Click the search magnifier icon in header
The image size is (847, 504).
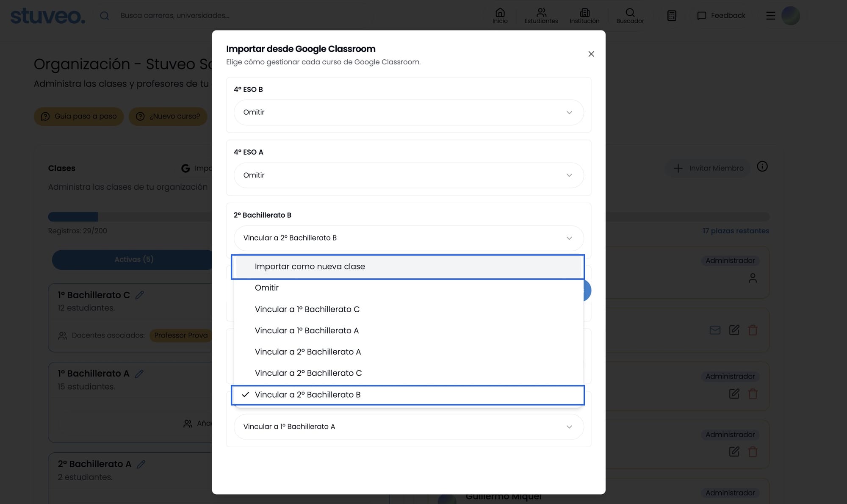(105, 16)
